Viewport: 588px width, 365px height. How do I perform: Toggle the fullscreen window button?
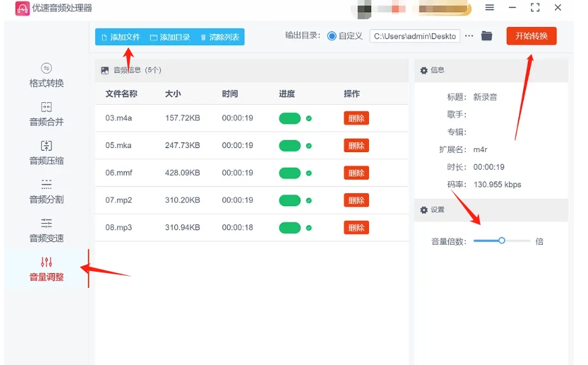tap(535, 7)
